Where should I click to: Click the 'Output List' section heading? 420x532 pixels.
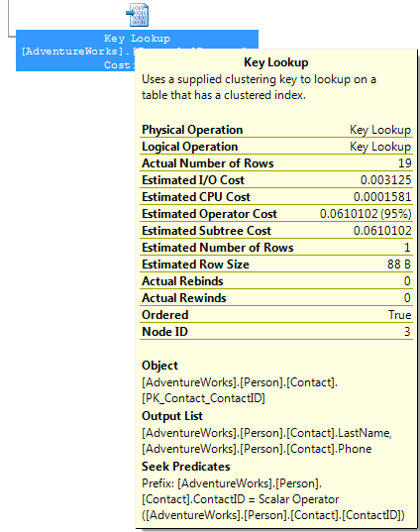pos(172,416)
